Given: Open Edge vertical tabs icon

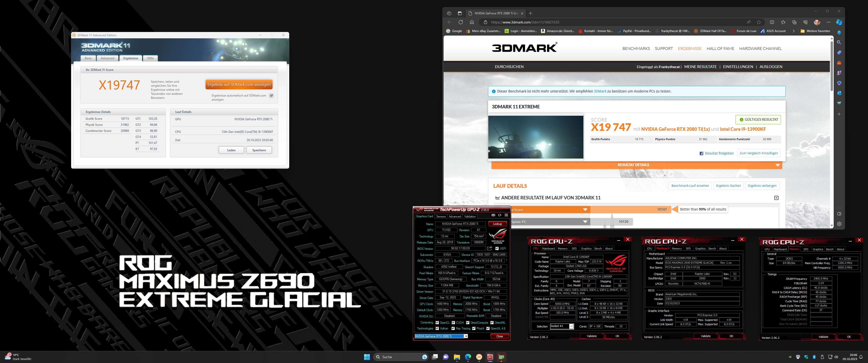Looking at the screenshot, I should tap(459, 13).
